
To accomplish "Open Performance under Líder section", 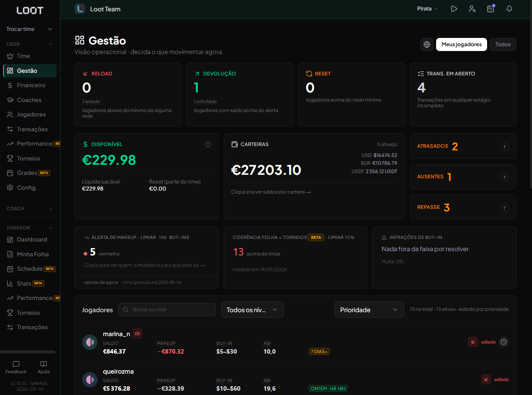I will pos(30,143).
